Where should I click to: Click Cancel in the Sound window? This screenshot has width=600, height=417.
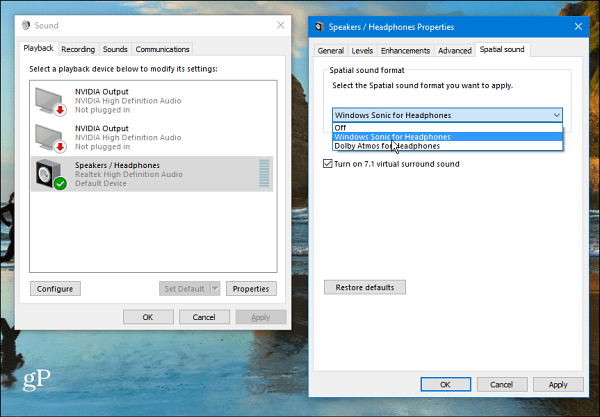[204, 317]
